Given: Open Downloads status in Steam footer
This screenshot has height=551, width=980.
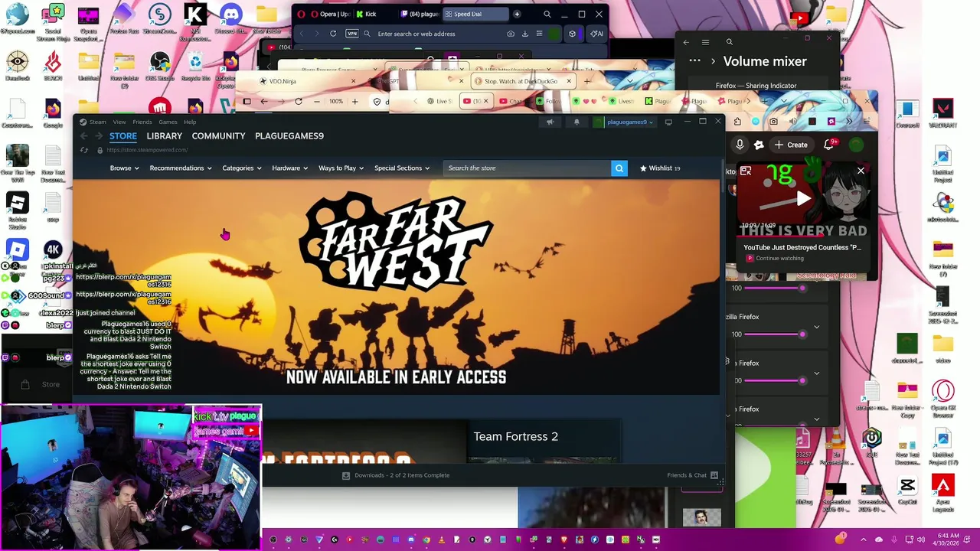Looking at the screenshot, I should (x=396, y=475).
